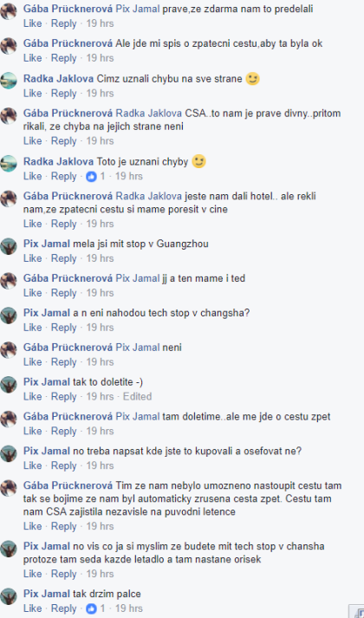
Task: Reply to "a n eni nahodou tech stop" comment
Action: tap(64, 328)
